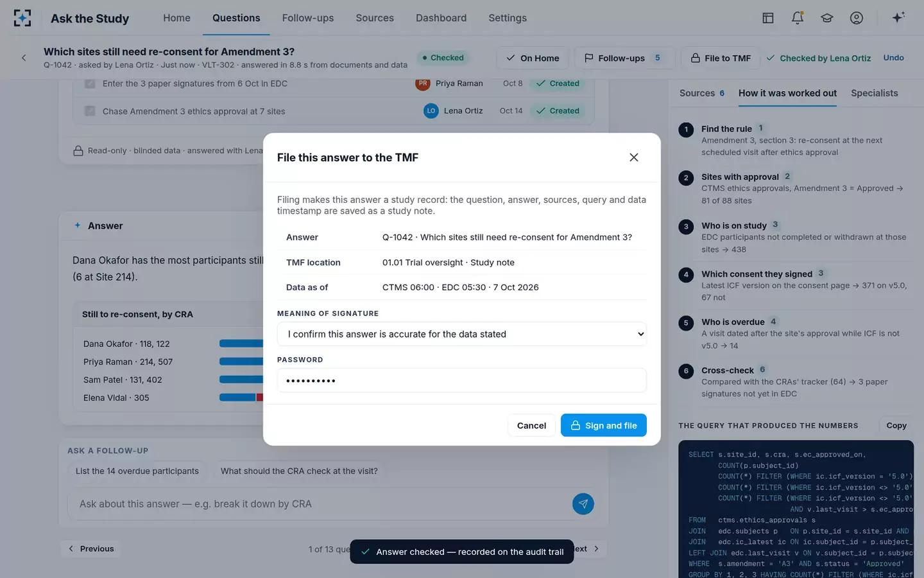Click the Password field

pos(462,380)
